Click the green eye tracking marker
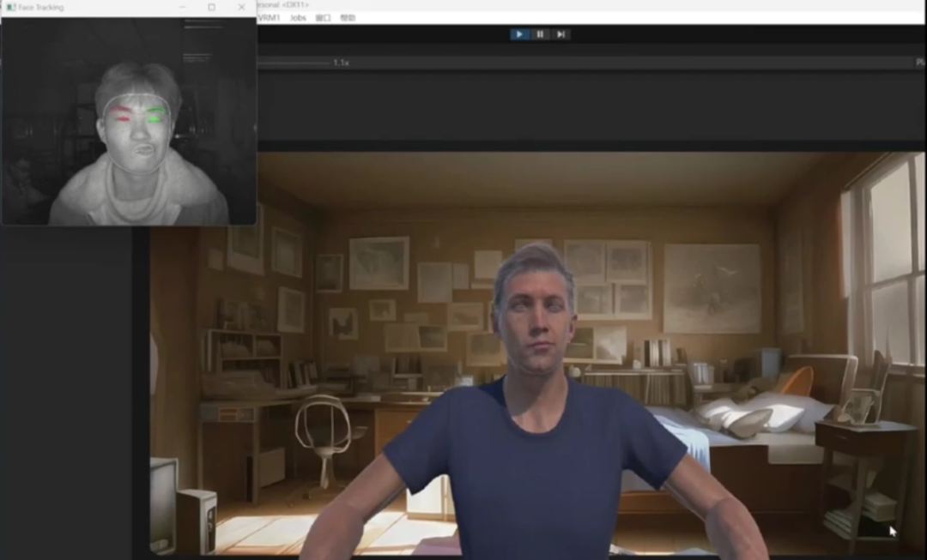The image size is (927, 560). click(x=155, y=117)
